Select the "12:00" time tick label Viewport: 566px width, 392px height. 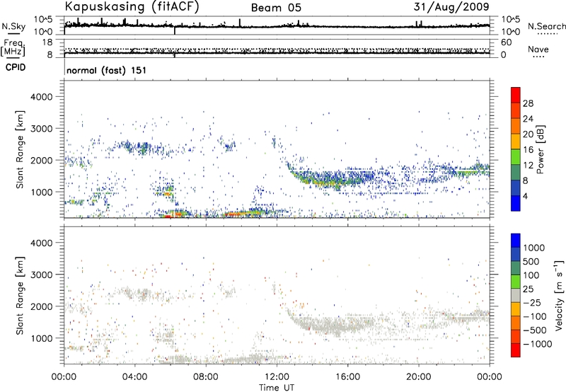pyautogui.click(x=277, y=377)
